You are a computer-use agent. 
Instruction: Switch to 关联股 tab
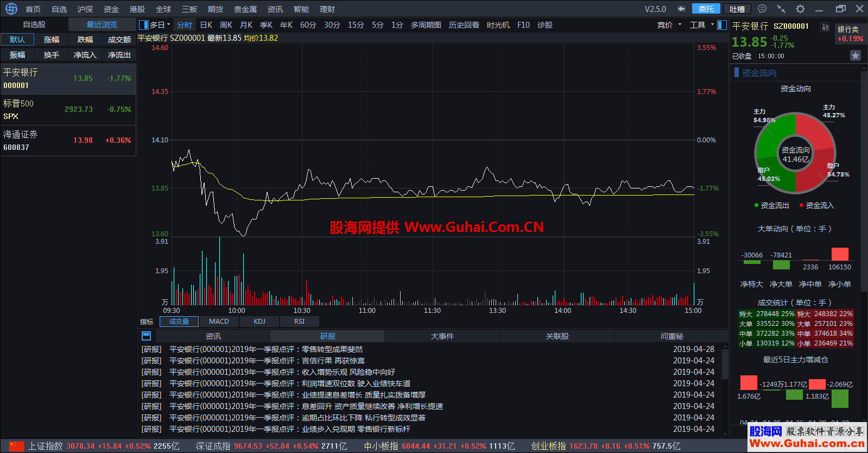[x=557, y=336]
